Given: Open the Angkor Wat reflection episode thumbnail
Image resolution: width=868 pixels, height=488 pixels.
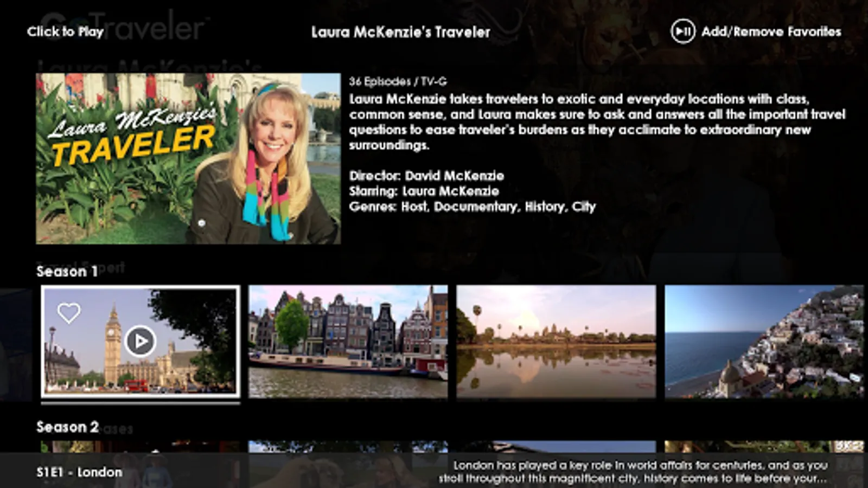Looking at the screenshot, I should click(x=556, y=342).
